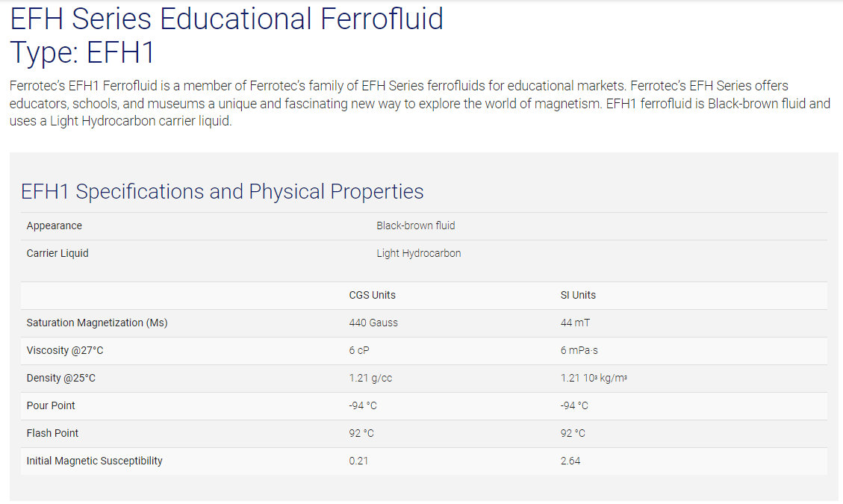Click the '440 Gauss' value

(x=373, y=323)
